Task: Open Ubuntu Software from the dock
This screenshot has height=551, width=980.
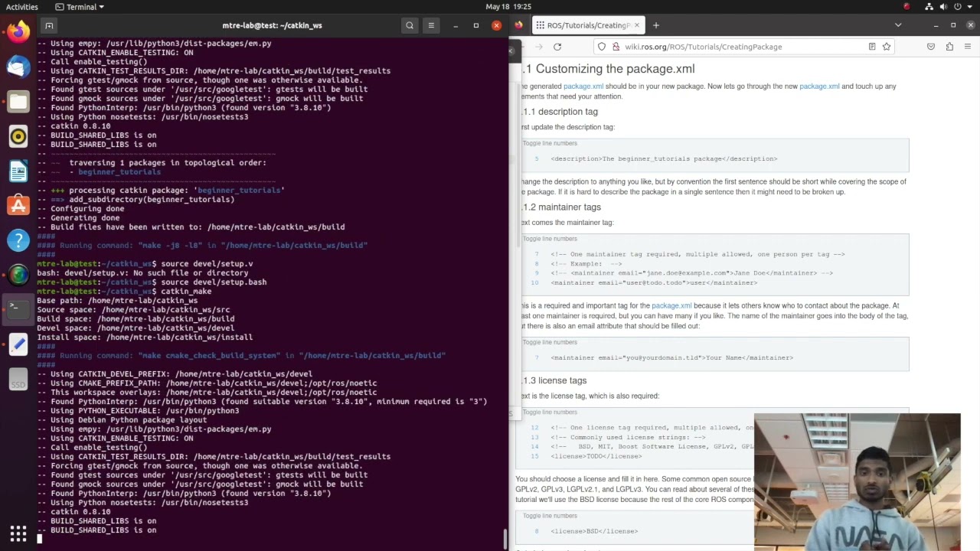Action: tap(18, 205)
